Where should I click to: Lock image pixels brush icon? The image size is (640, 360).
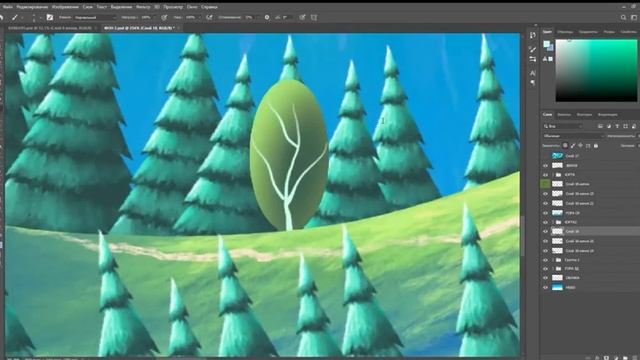click(573, 146)
